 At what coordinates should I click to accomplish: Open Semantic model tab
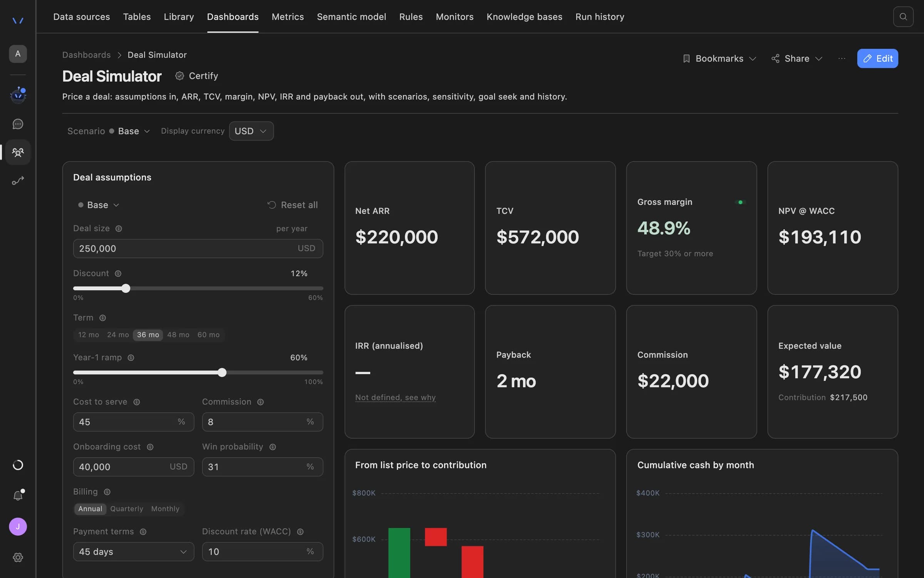click(351, 17)
